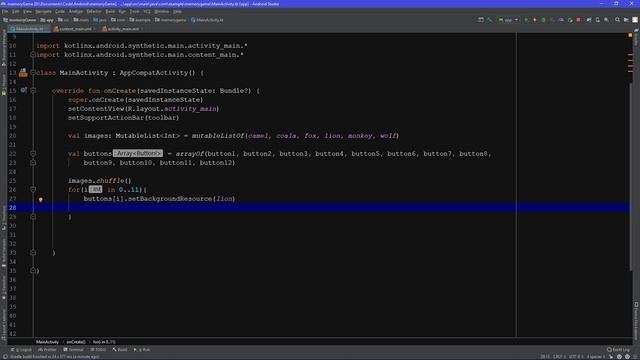Viewport: 640px width, 360px height.
Task: Open the Tools menu
Action: (134, 11)
